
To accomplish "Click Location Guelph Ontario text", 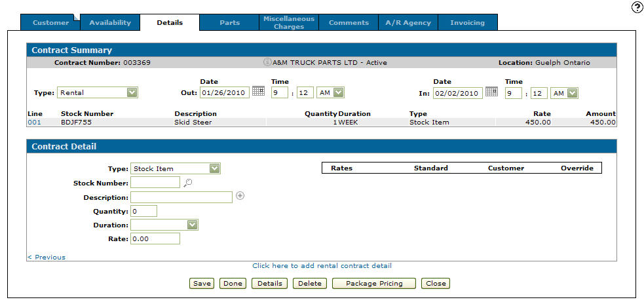I will click(x=544, y=63).
